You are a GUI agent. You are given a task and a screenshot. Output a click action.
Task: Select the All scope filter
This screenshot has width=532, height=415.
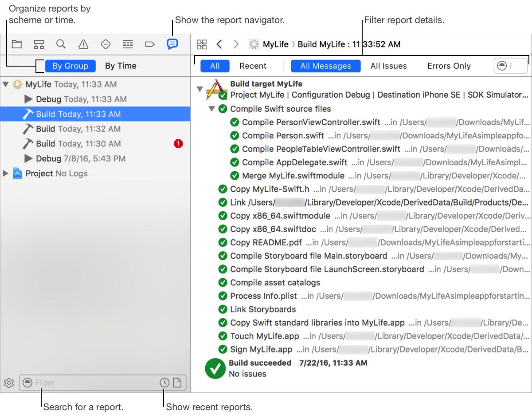click(215, 66)
